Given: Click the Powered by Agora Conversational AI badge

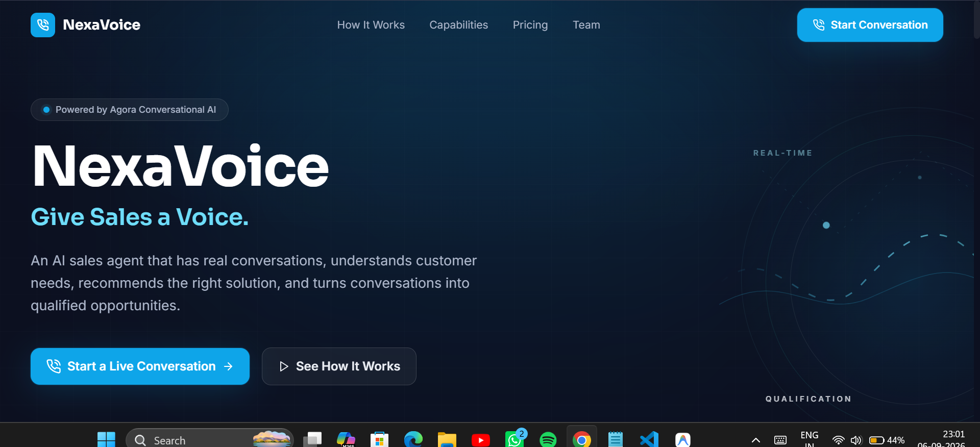Looking at the screenshot, I should 130,110.
